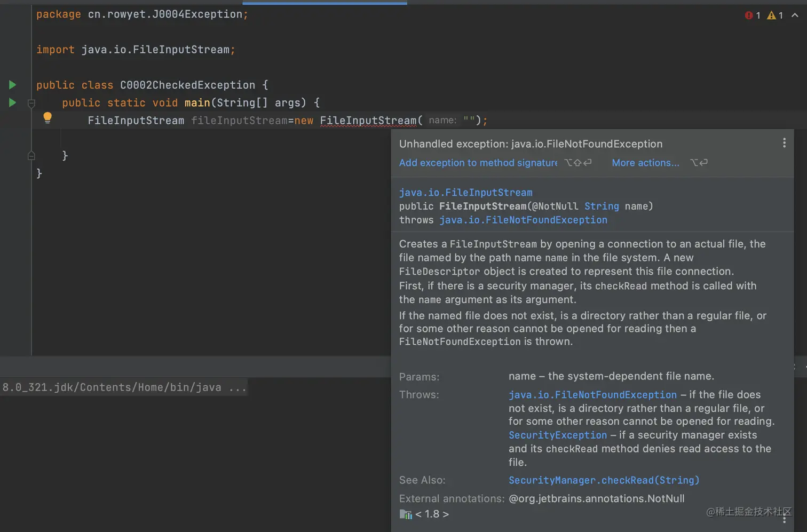Click the run icon beside main method

click(12, 102)
